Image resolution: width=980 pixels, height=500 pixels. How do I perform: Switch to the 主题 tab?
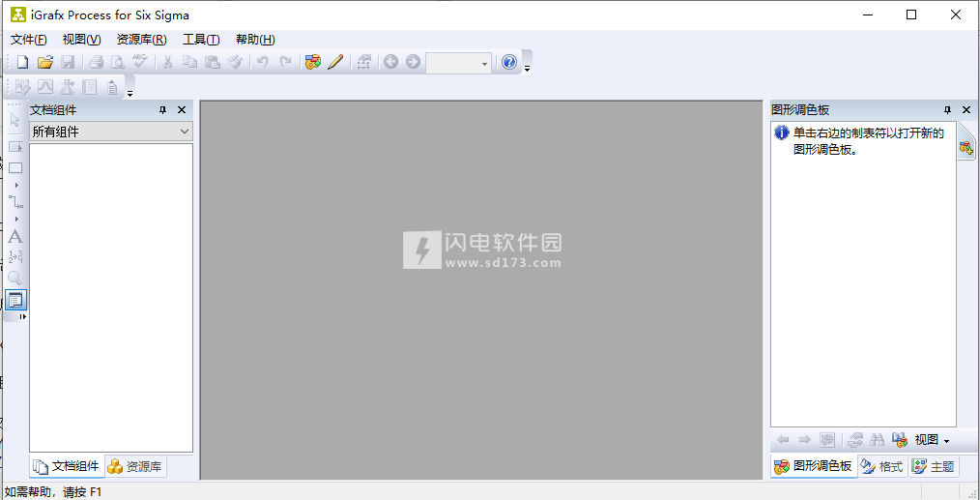click(934, 466)
